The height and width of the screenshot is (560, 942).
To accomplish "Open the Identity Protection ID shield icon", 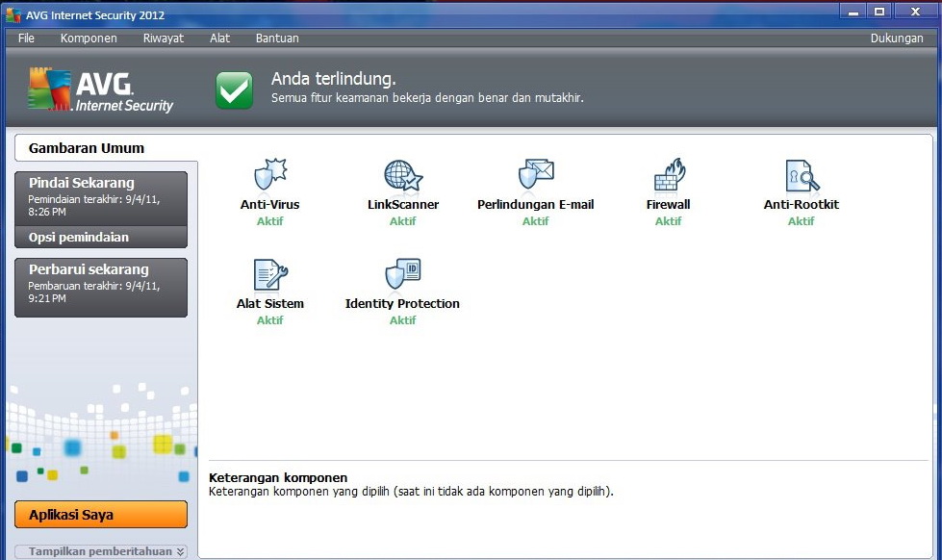I will (403, 274).
